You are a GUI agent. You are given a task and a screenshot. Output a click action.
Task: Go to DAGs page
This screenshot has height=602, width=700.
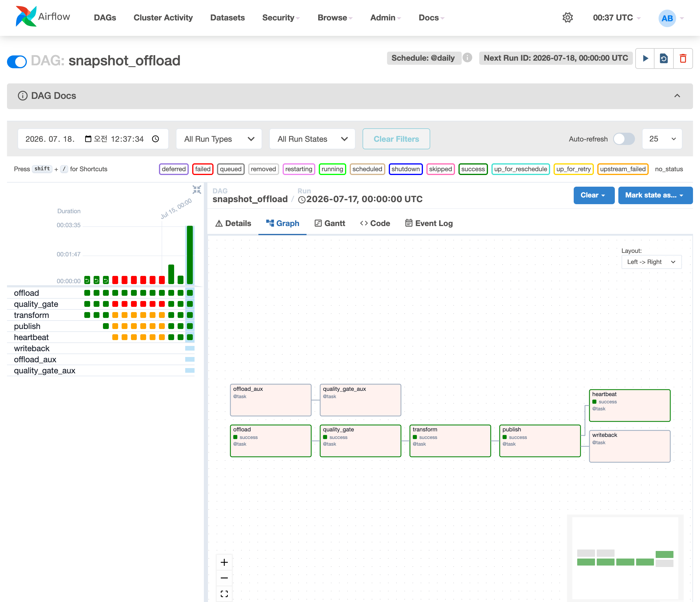click(x=105, y=17)
